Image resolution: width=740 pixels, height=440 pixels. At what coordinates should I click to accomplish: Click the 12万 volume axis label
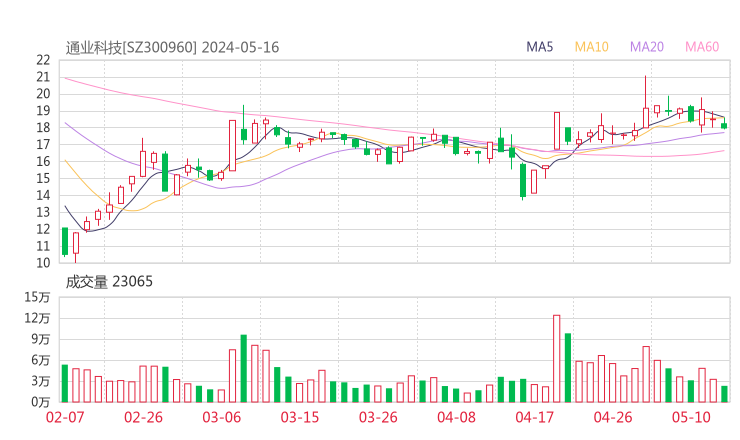coord(37,318)
